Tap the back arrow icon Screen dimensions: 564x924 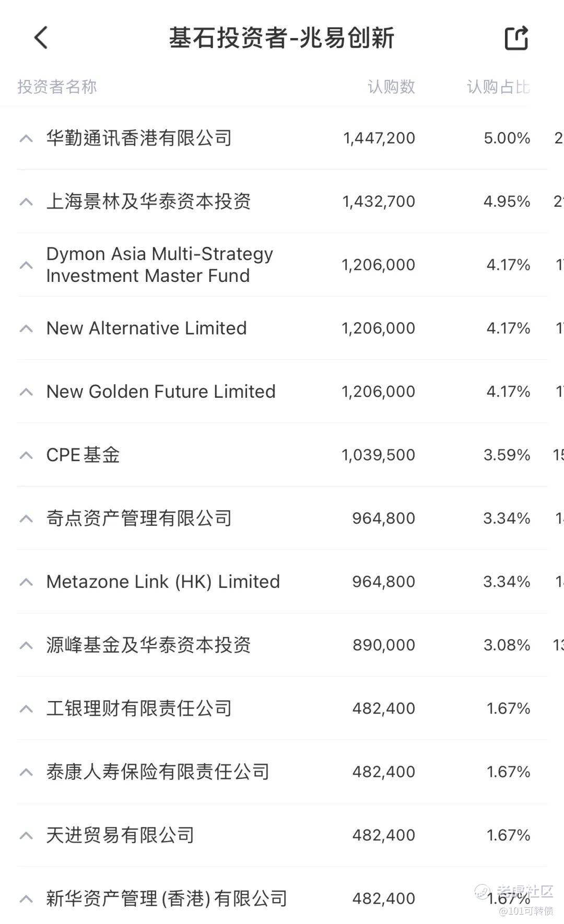click(x=41, y=38)
